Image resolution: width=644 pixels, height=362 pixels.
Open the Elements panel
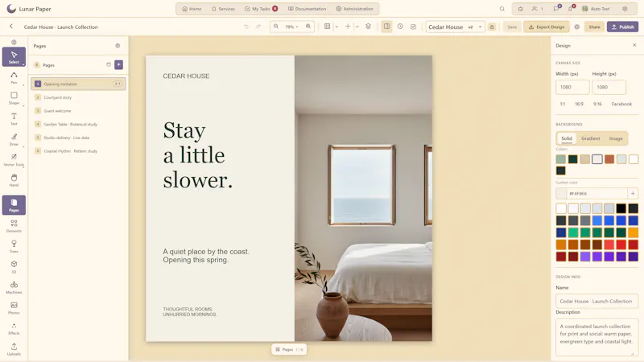point(14,226)
